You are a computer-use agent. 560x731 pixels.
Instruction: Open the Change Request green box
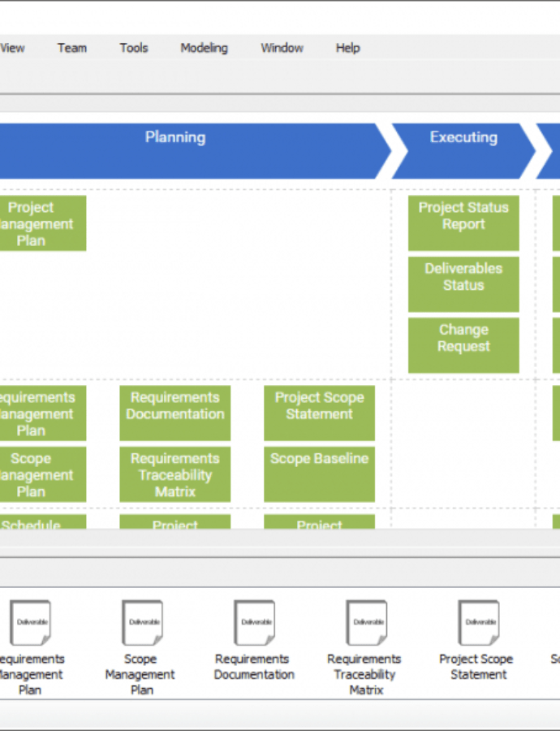463,345
